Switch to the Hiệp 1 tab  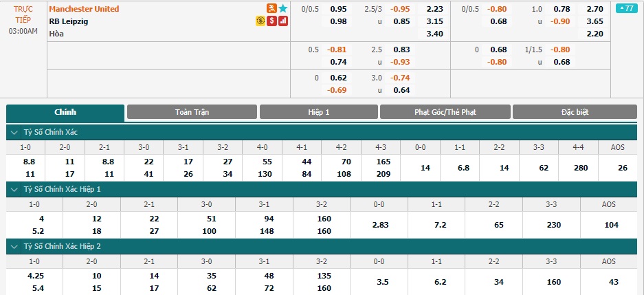(319, 112)
